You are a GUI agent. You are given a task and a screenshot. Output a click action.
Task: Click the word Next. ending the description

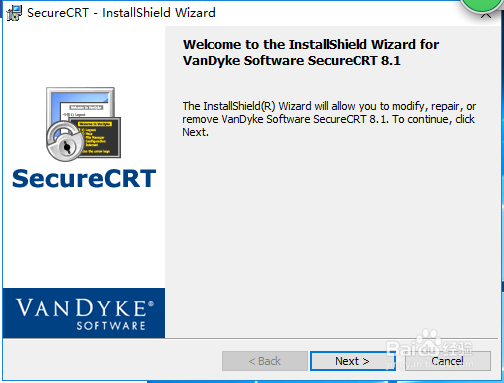click(195, 132)
